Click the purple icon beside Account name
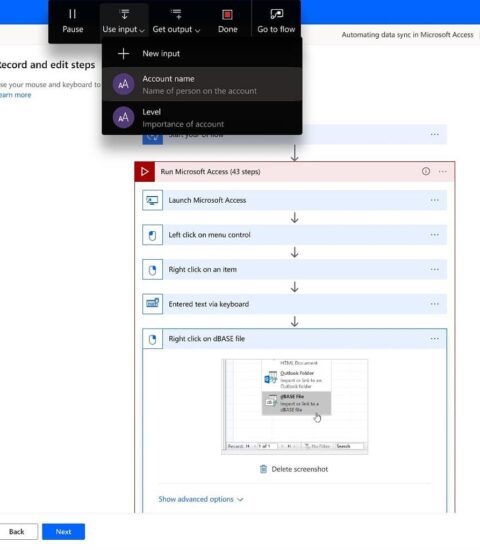 (123, 84)
